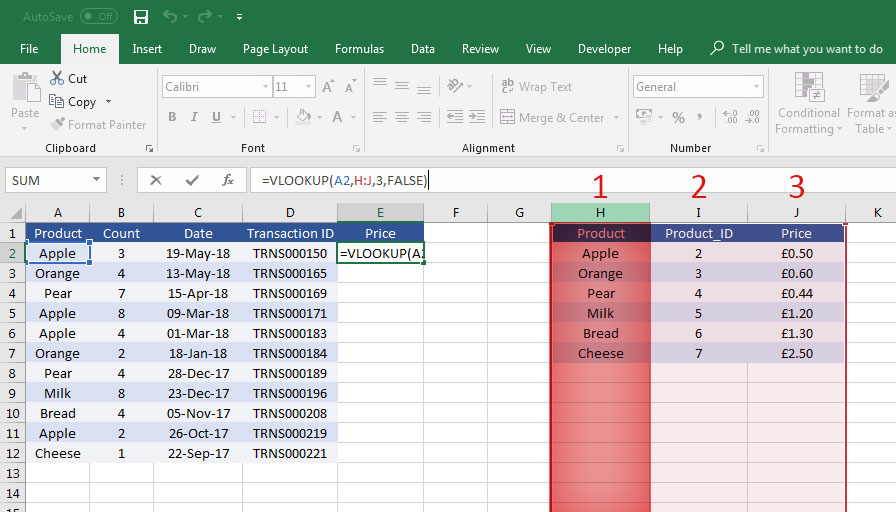
Task: Select row 12 header
Action: point(13,453)
